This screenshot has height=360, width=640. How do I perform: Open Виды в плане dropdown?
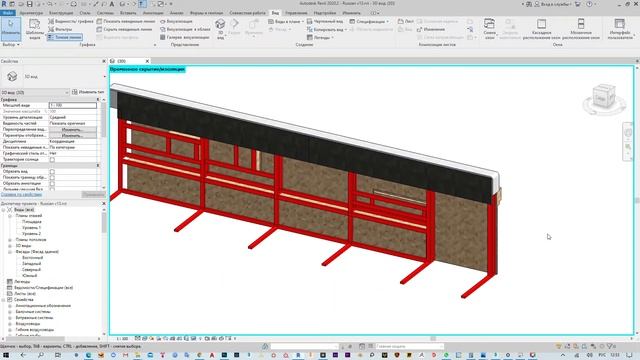[286, 21]
